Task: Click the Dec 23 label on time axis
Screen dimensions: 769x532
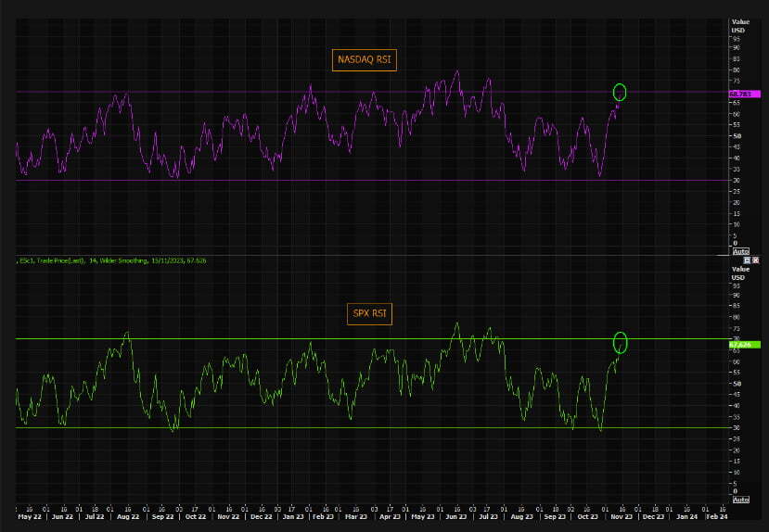Action: (x=654, y=517)
